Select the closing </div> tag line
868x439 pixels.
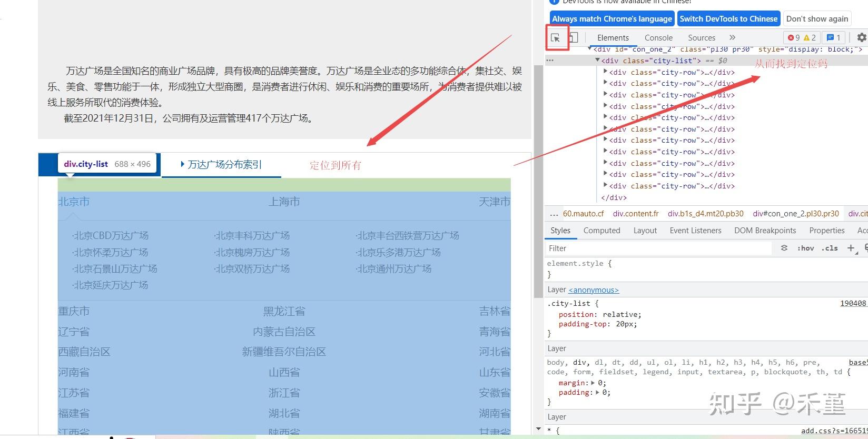click(x=614, y=197)
